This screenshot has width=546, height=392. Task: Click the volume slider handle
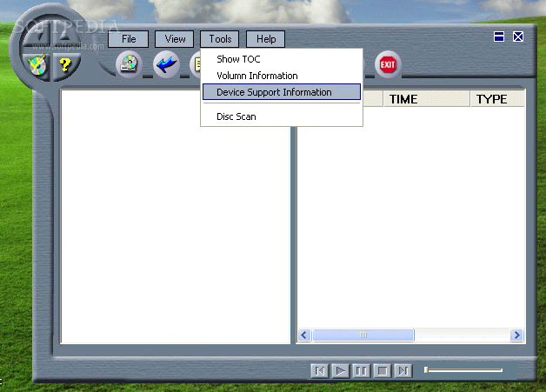click(426, 370)
